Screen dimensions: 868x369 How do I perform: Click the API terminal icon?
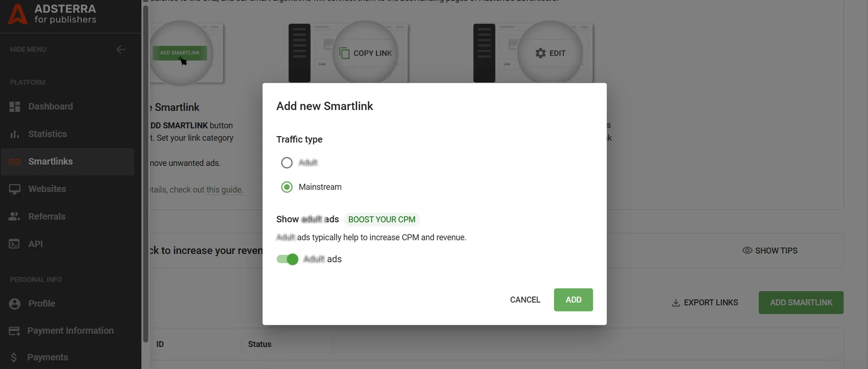click(x=15, y=244)
